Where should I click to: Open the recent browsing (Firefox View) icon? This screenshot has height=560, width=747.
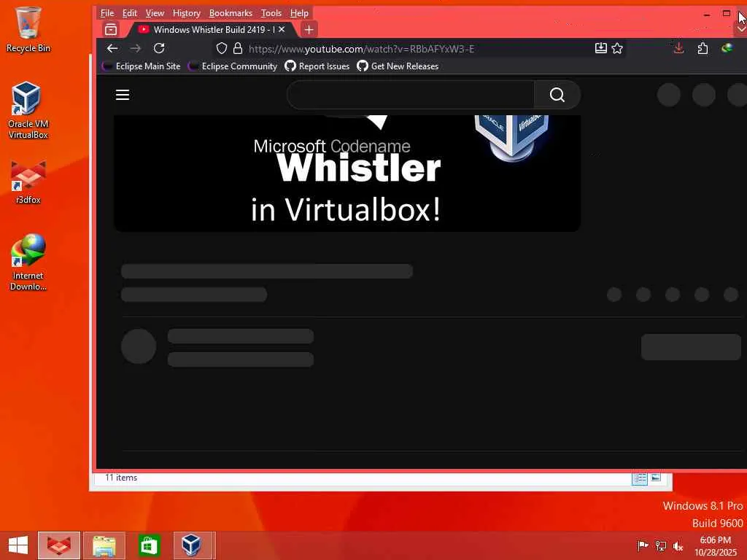pos(111,29)
